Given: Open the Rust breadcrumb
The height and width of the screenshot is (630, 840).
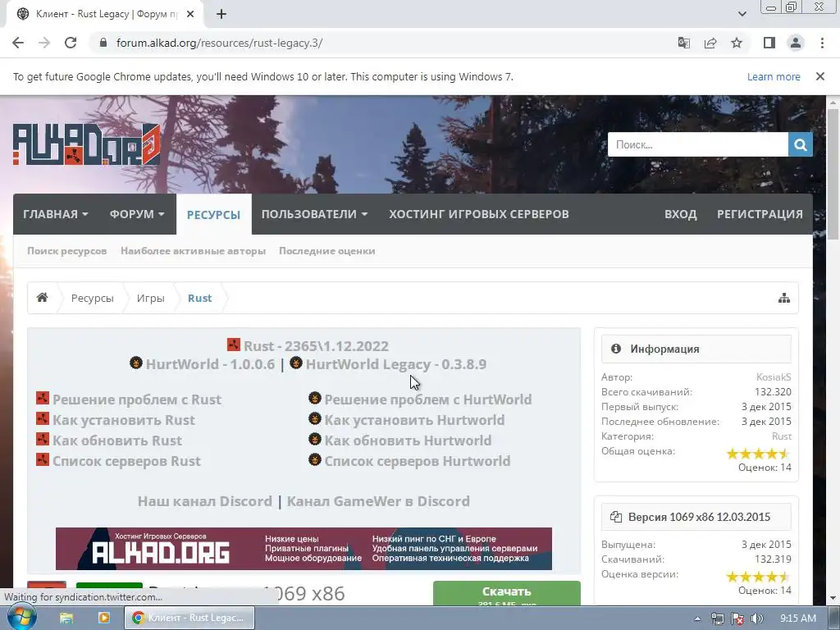Looking at the screenshot, I should (x=200, y=299).
